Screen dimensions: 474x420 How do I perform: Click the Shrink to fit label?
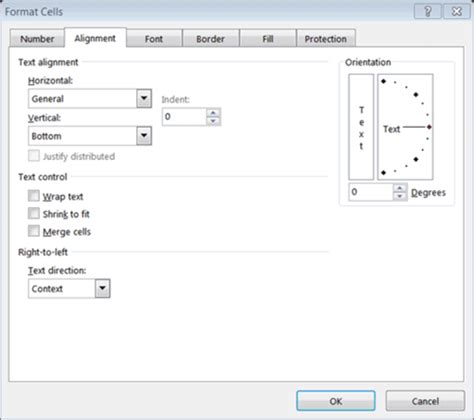tap(66, 214)
